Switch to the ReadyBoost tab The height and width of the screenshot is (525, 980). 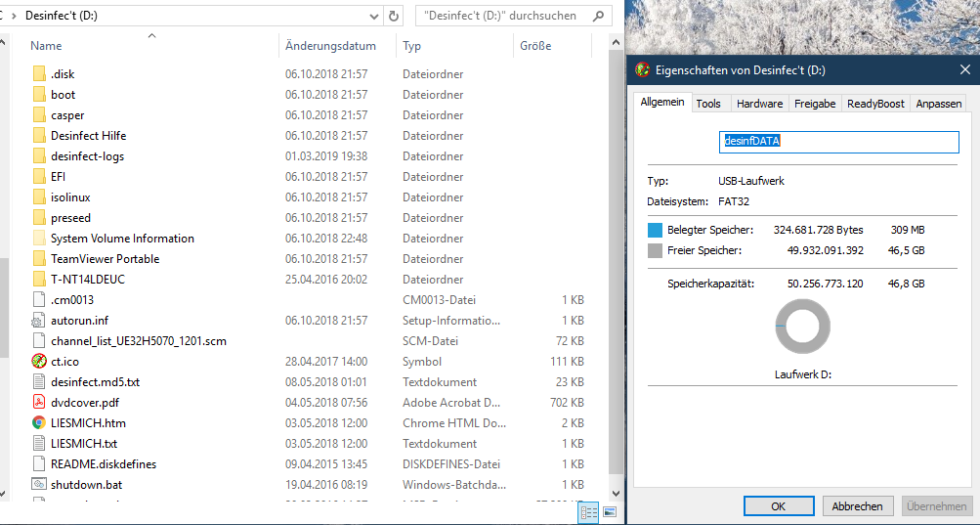click(x=875, y=104)
